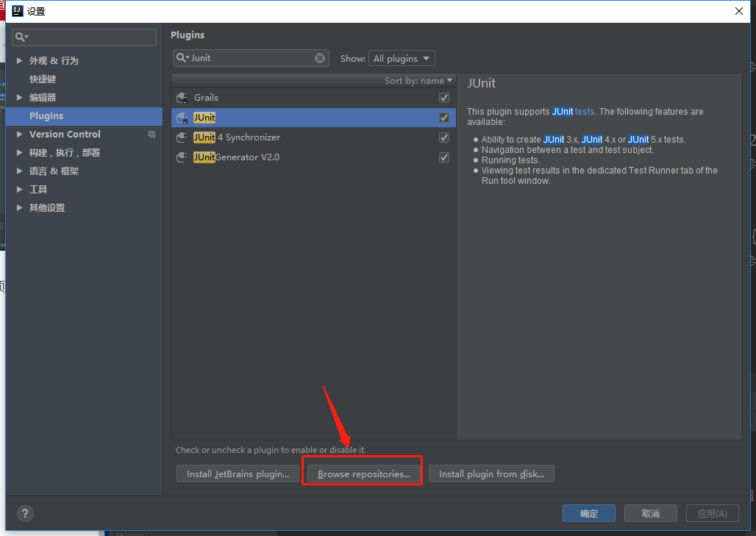Open the Sort by name dropdown
756x536 pixels.
click(418, 80)
